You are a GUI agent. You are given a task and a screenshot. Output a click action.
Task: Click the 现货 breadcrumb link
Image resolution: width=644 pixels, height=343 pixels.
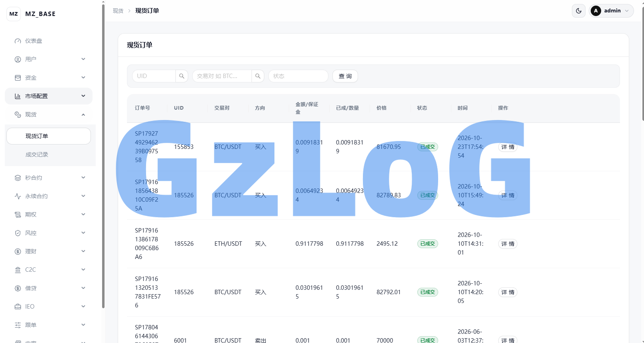118,11
